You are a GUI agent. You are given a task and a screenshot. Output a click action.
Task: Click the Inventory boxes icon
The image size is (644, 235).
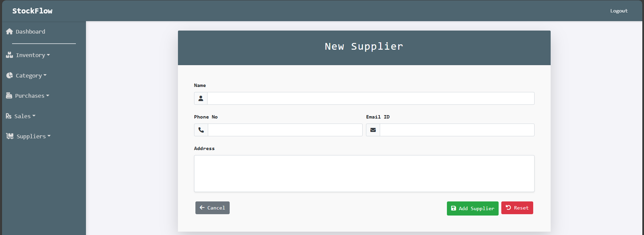9,55
